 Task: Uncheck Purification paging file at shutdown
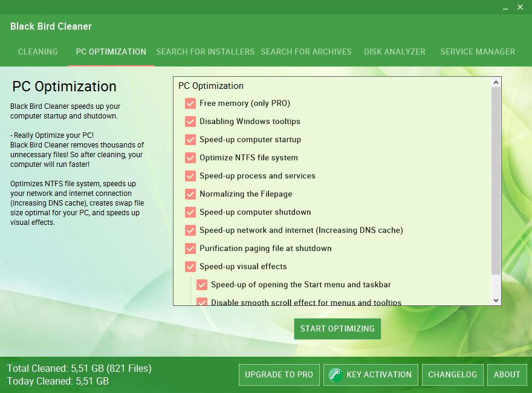[x=190, y=248]
